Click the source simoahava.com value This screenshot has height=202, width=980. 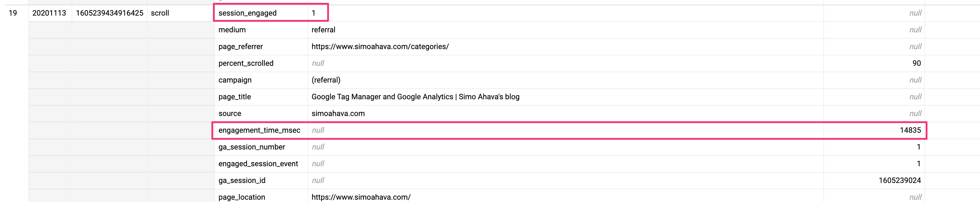click(x=338, y=113)
